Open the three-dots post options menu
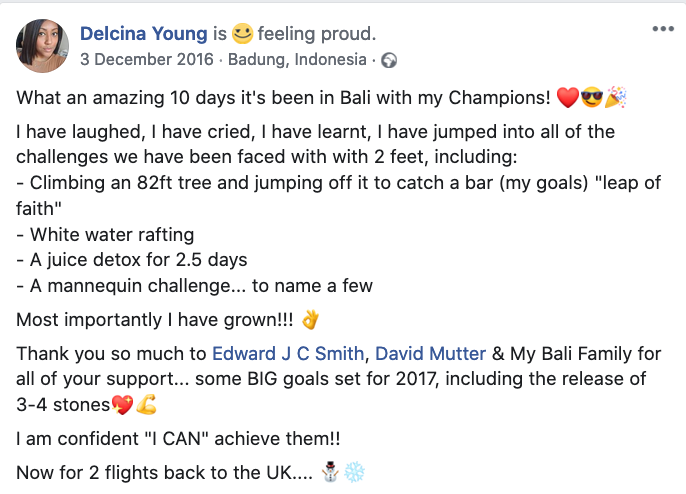This screenshot has height=494, width=686. point(662,29)
